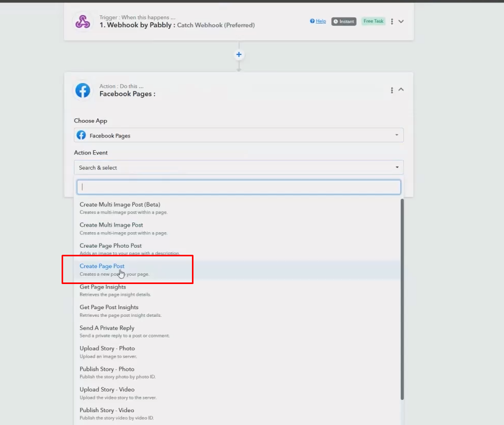Click the action event list scrollbar
Viewport: 504px width, 425px height.
coord(402,299)
